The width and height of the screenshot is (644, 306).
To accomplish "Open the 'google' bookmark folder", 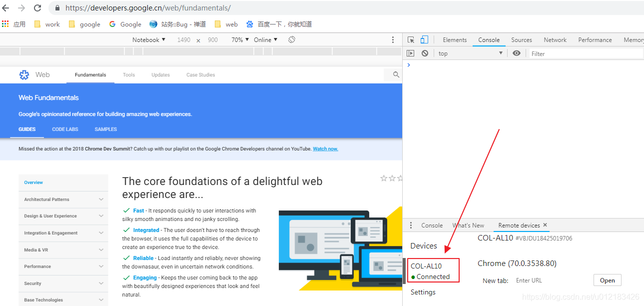I will [84, 24].
